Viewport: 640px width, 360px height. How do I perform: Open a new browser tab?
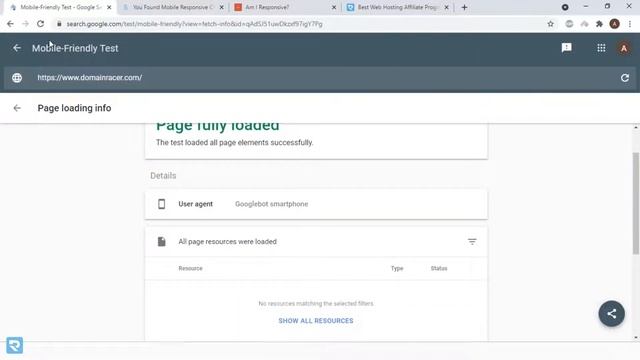(464, 7)
